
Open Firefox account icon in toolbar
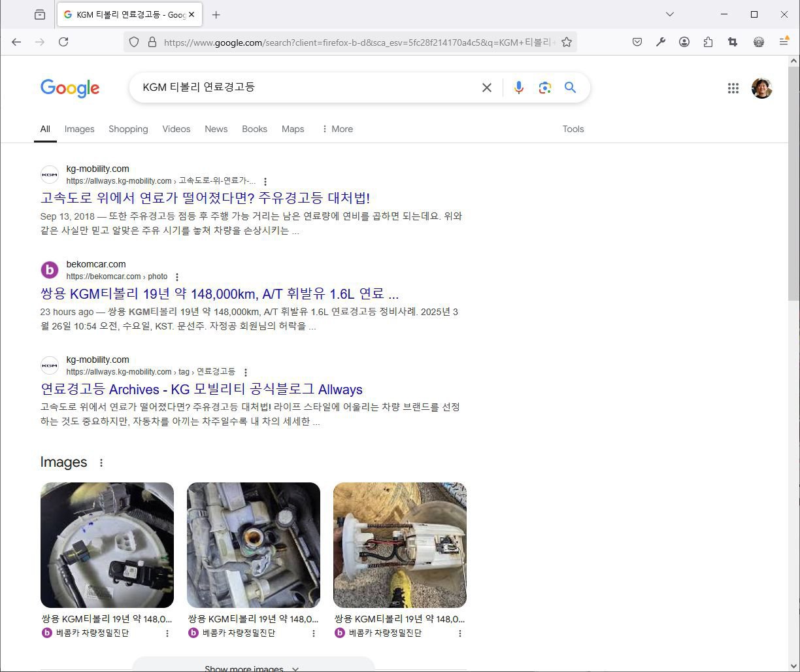684,42
